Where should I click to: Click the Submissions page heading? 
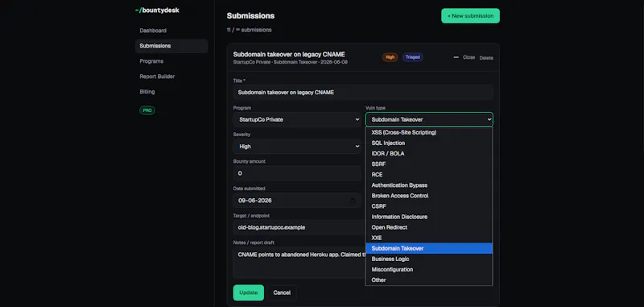pos(250,15)
